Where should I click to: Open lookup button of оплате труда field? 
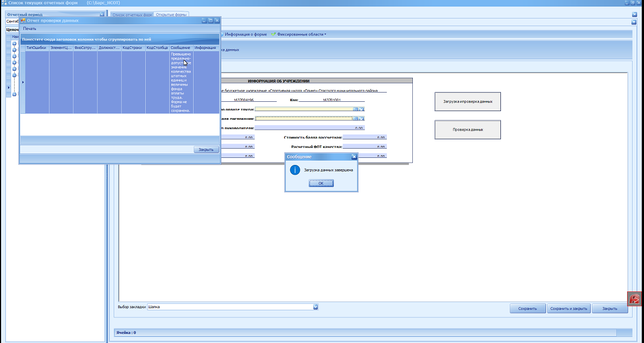tap(356, 109)
